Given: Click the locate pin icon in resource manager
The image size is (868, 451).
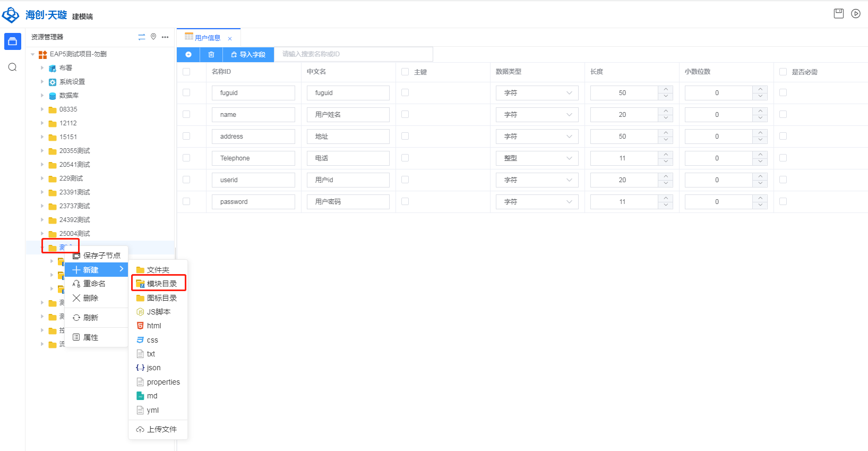Looking at the screenshot, I should [x=153, y=37].
